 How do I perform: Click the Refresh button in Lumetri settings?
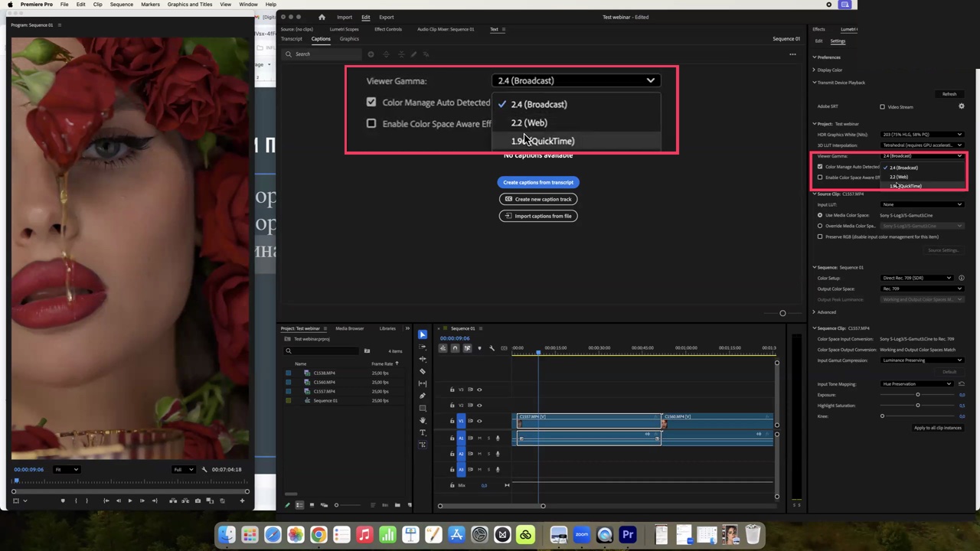point(949,94)
